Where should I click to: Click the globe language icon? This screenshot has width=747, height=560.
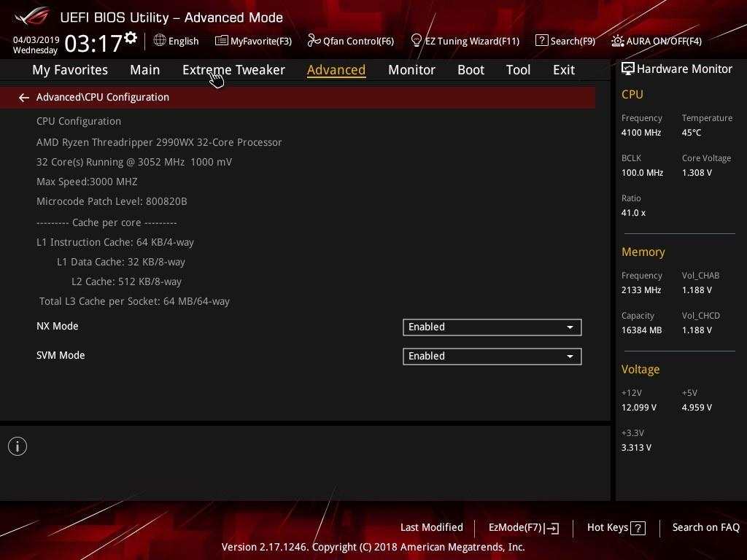[160, 41]
